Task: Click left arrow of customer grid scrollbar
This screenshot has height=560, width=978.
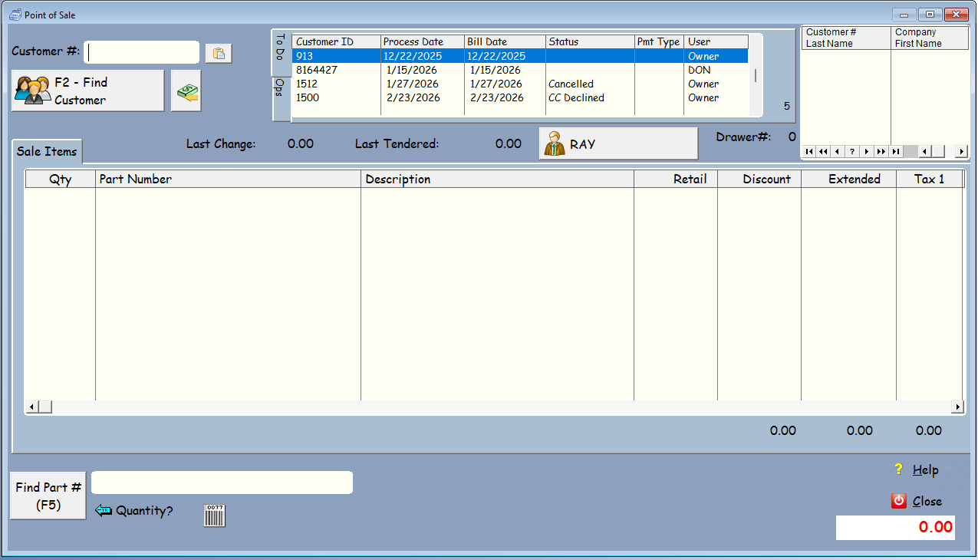Action: 924,151
